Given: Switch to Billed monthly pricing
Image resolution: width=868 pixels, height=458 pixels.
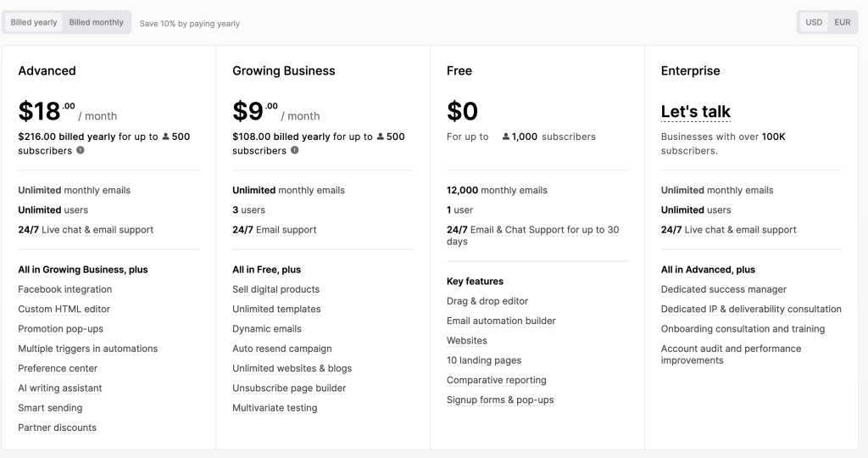Looking at the screenshot, I should click(x=97, y=22).
